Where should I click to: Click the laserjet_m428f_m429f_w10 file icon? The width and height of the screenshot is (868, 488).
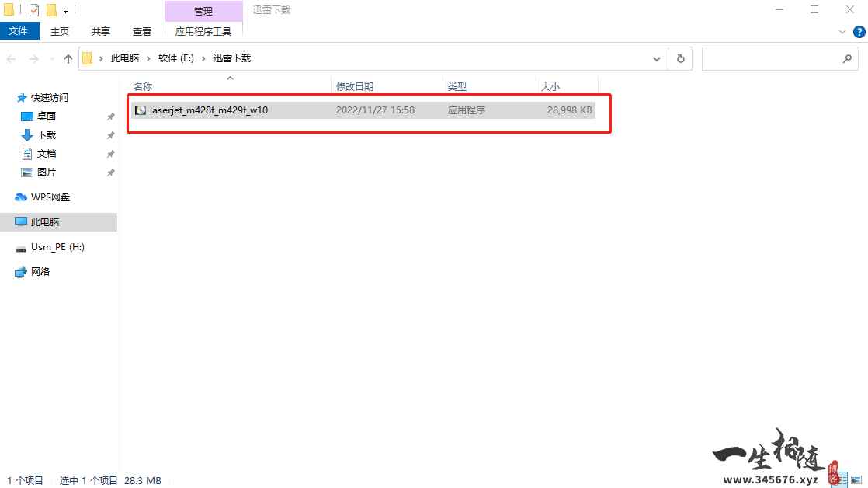coord(140,110)
